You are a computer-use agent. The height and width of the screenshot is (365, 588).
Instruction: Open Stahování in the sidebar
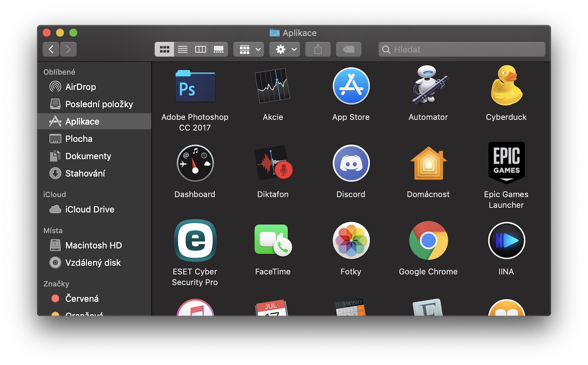pos(94,174)
